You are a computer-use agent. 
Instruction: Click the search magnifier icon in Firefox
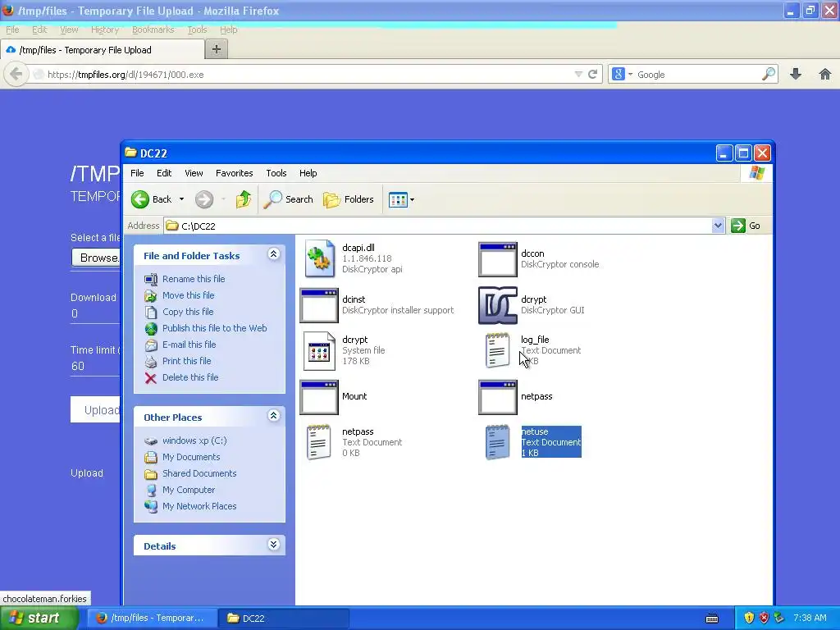(769, 74)
